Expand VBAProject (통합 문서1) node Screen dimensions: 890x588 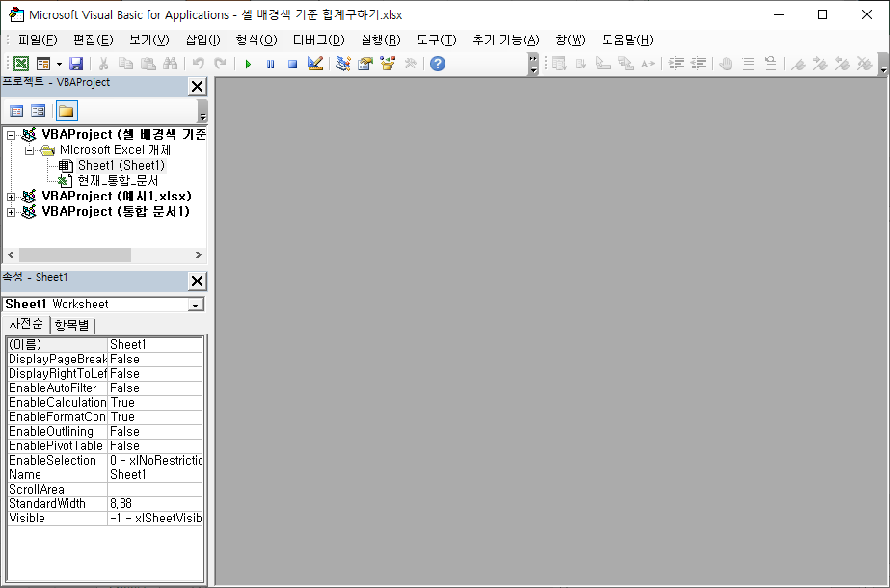(x=11, y=212)
